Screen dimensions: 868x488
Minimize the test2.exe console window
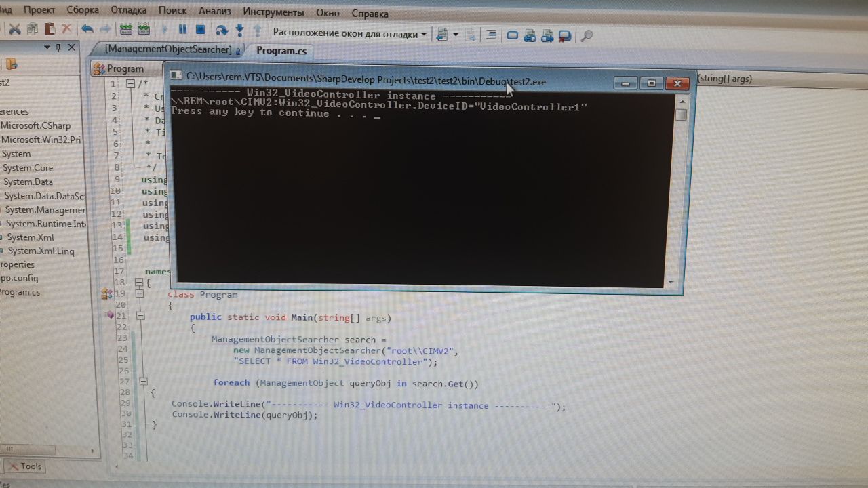pyautogui.click(x=625, y=83)
